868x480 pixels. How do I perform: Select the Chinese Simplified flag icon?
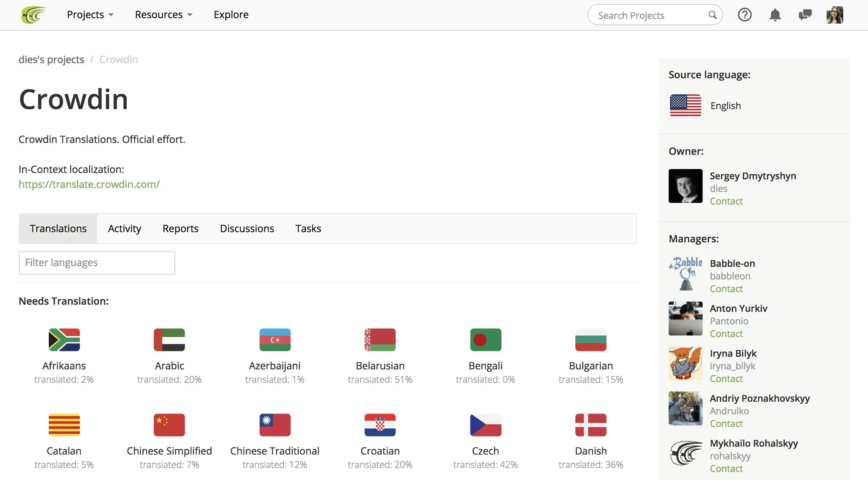169,425
